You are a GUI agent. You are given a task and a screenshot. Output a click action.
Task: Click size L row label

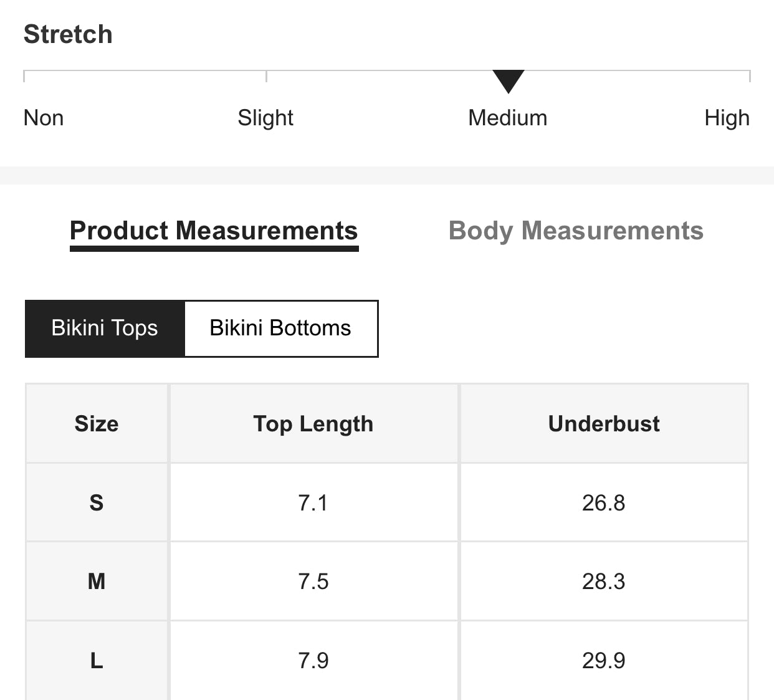(97, 660)
